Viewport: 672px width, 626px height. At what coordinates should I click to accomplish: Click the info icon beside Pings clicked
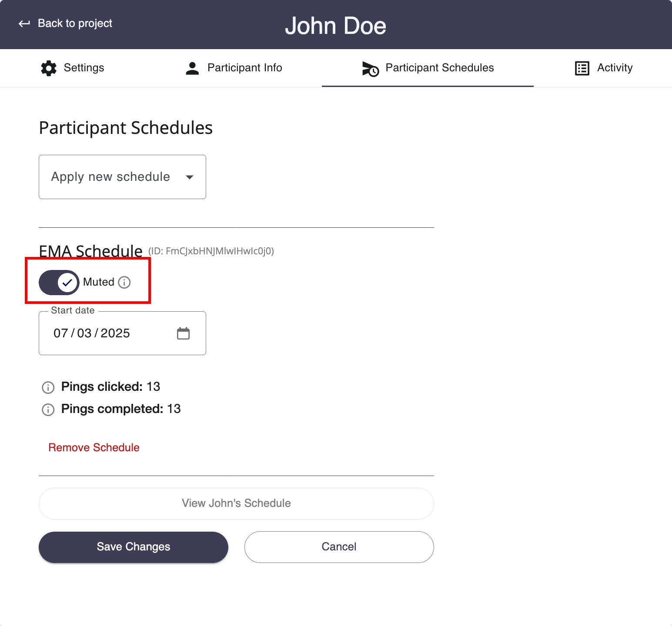(x=48, y=387)
